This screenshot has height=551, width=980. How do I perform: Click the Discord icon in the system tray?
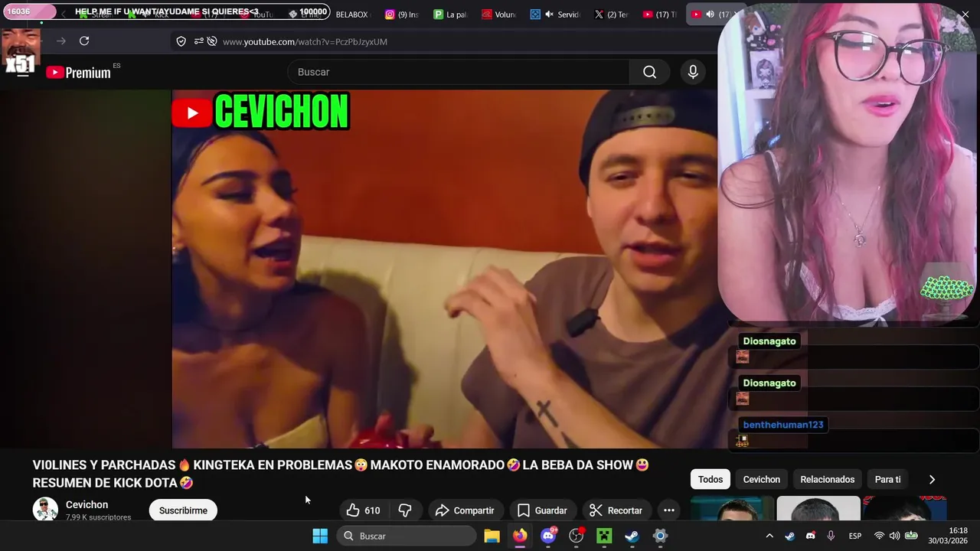(811, 536)
